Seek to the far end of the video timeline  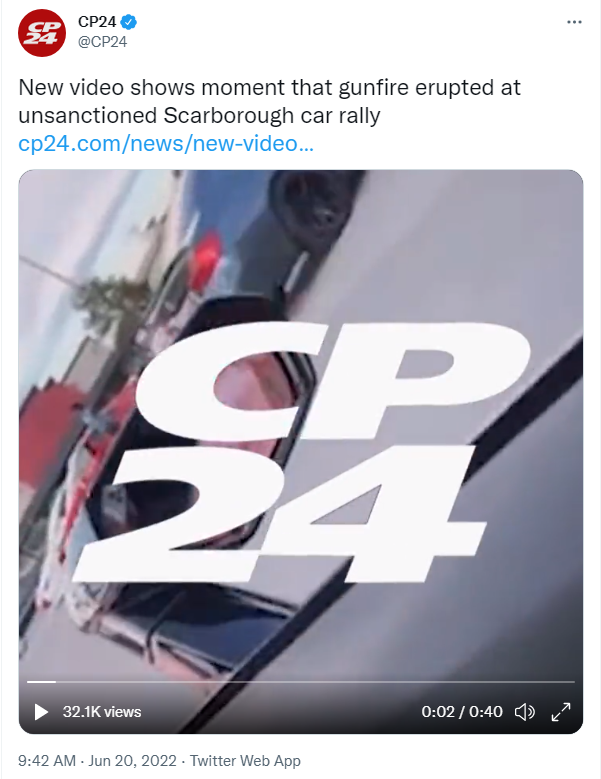(x=571, y=682)
